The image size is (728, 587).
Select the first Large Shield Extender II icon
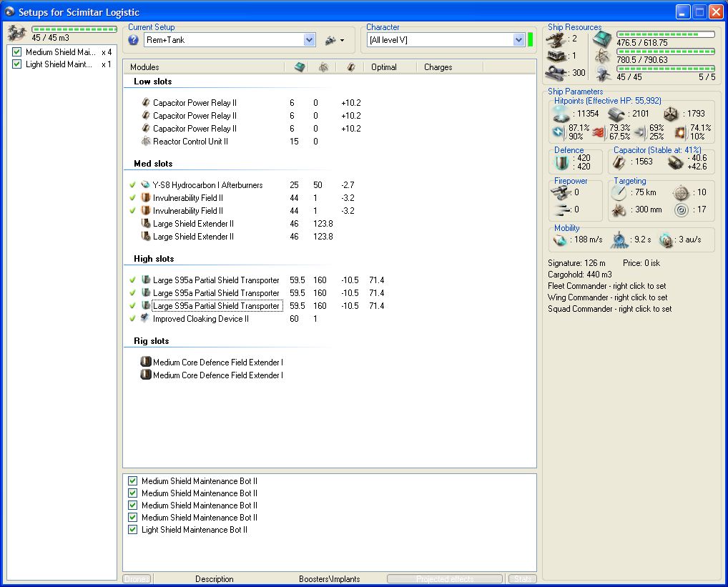pyautogui.click(x=146, y=223)
